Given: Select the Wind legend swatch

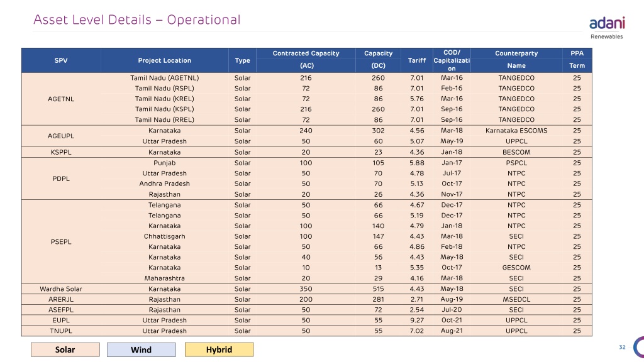Looking at the screenshot, I should (x=142, y=349).
